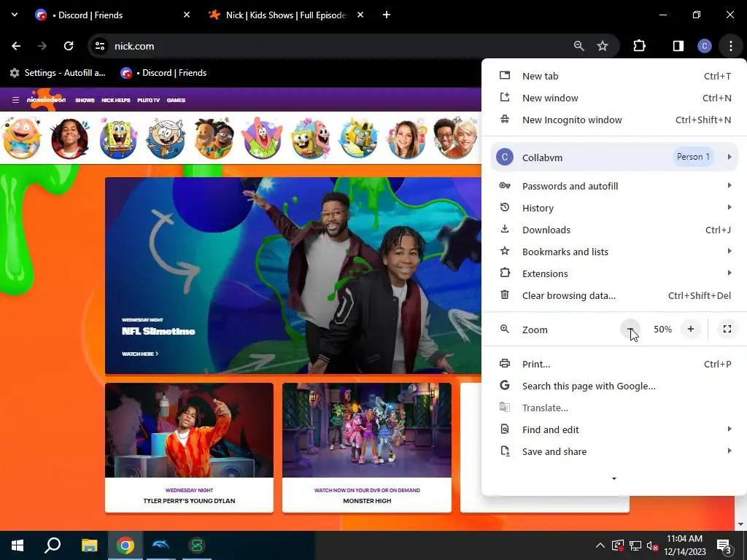Expand the History submenu
The height and width of the screenshot is (560, 747).
(614, 208)
